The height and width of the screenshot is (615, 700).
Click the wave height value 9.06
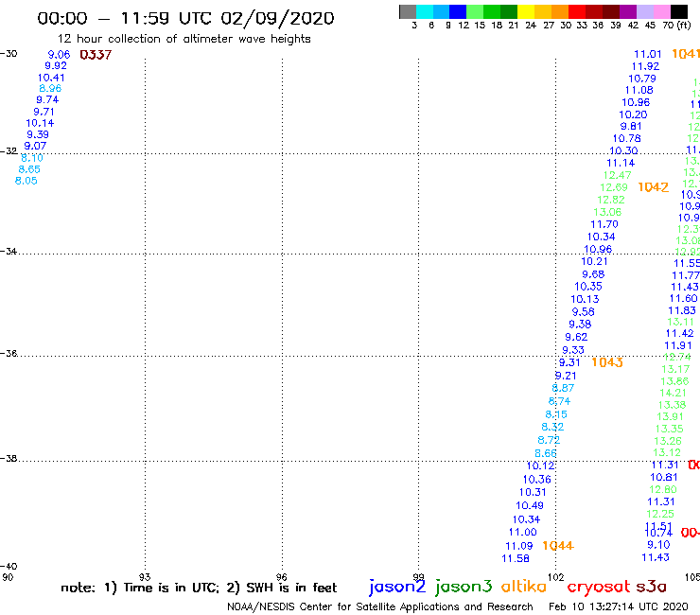59,55
